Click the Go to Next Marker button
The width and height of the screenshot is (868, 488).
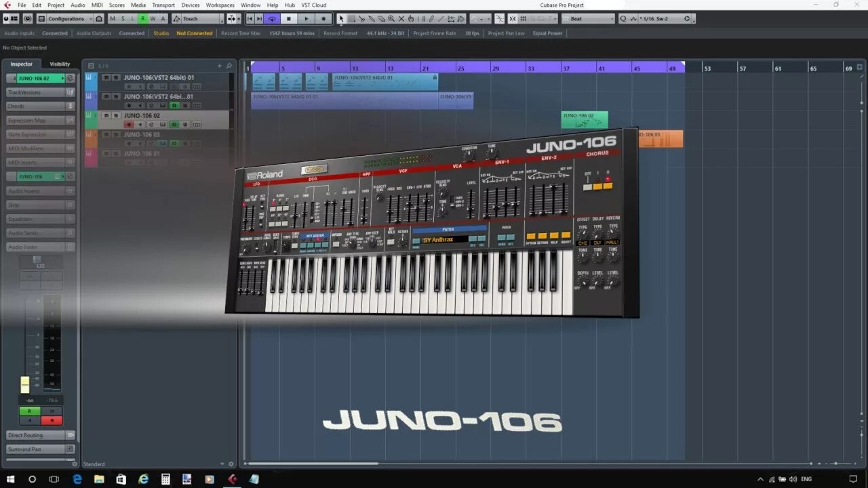[x=259, y=18]
